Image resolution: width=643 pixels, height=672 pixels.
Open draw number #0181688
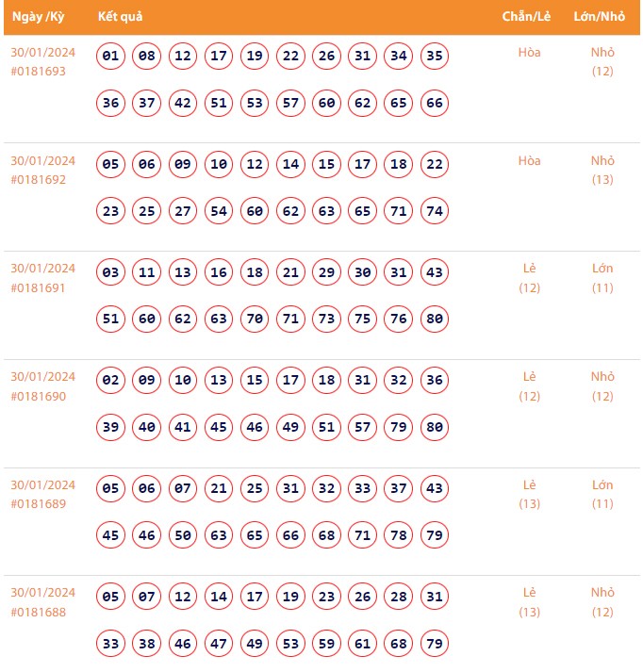click(39, 613)
